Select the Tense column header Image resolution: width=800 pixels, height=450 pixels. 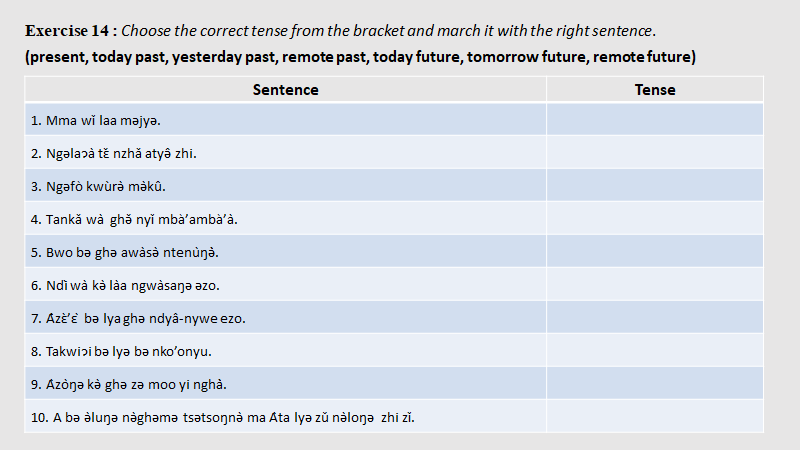pos(655,90)
